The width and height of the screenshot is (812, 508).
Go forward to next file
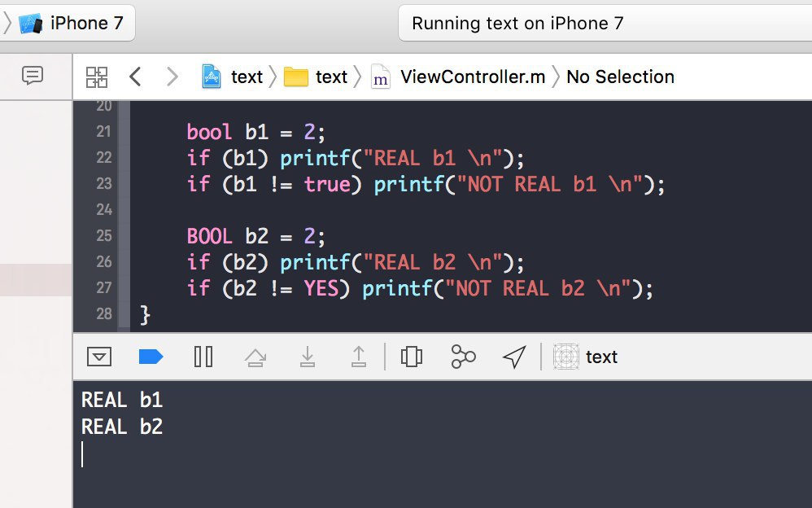(x=172, y=77)
